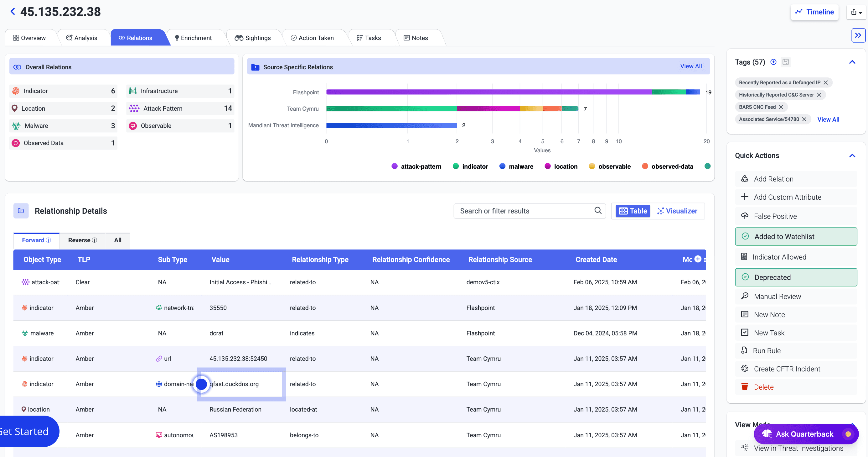Click View All in Source Specific Relations
Screen dimensions: 868x457
[x=691, y=66]
